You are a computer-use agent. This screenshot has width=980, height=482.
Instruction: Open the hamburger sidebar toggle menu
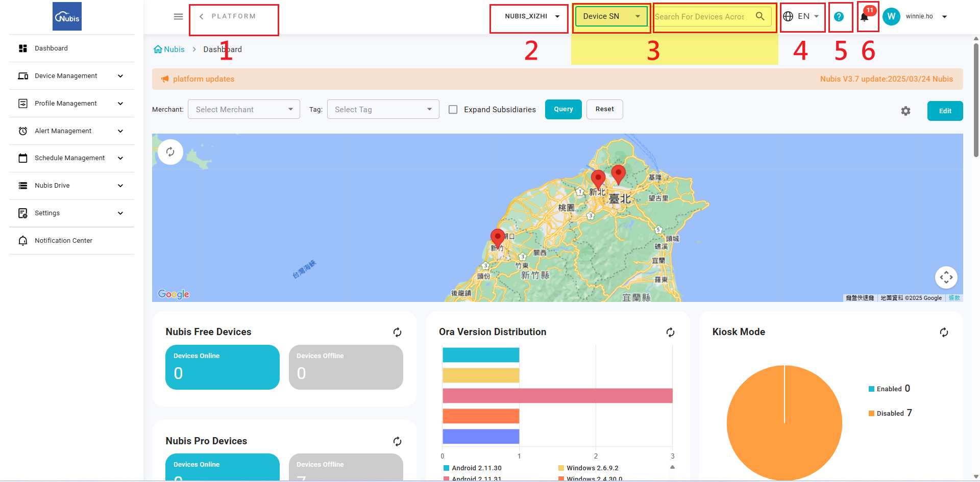(x=178, y=17)
